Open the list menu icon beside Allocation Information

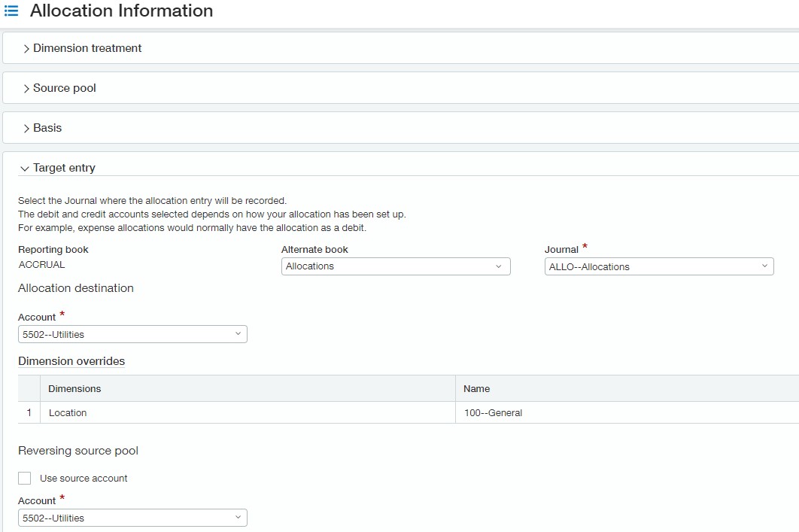click(x=11, y=11)
